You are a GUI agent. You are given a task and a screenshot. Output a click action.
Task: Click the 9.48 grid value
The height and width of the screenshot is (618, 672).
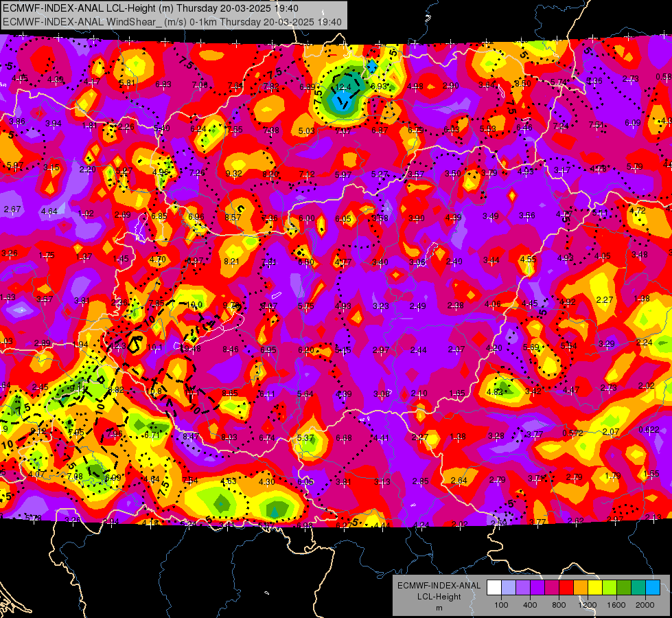point(193,349)
